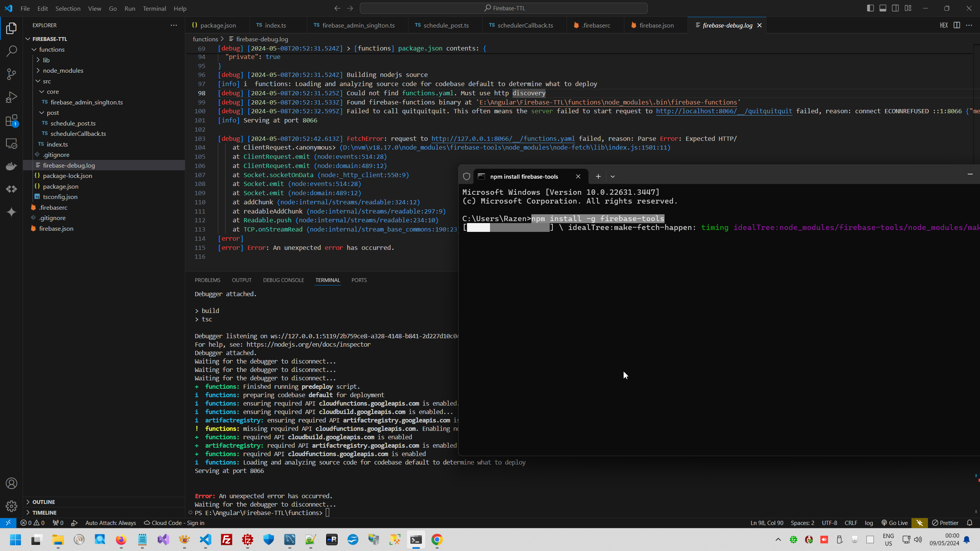Screen dimensions: 980x551
Task: Open terminal new-tab dropdown chevron
Action: (x=612, y=176)
